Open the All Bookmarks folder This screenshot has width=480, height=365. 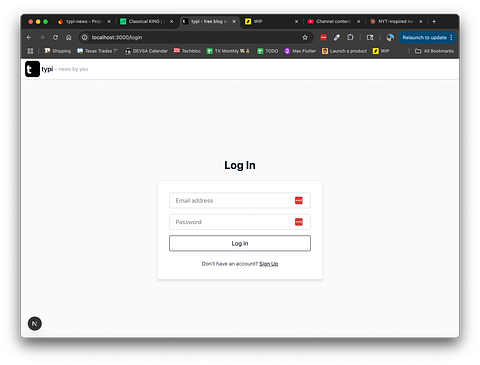(434, 51)
